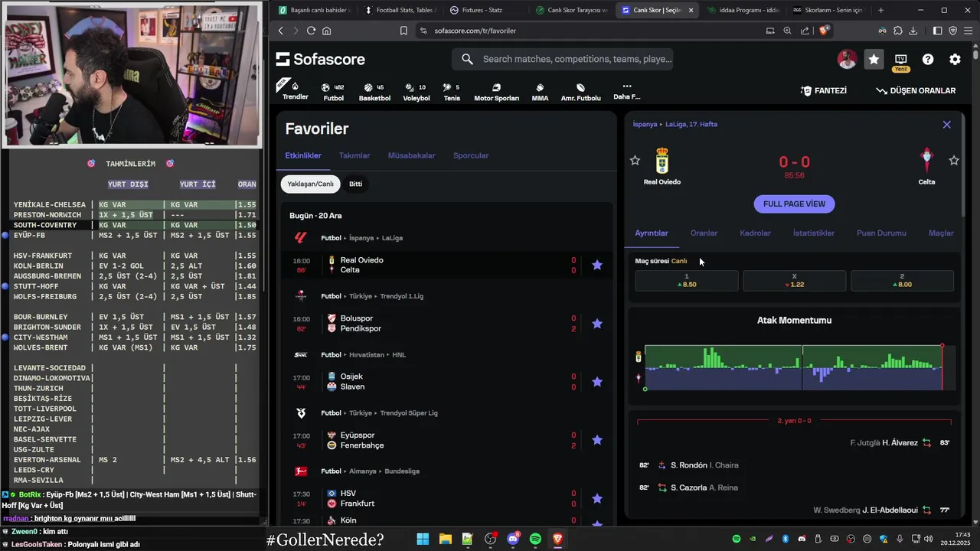Unfavorite the Boluspor - Pendikspor match star
The width and height of the screenshot is (980, 551).
[x=597, y=324]
